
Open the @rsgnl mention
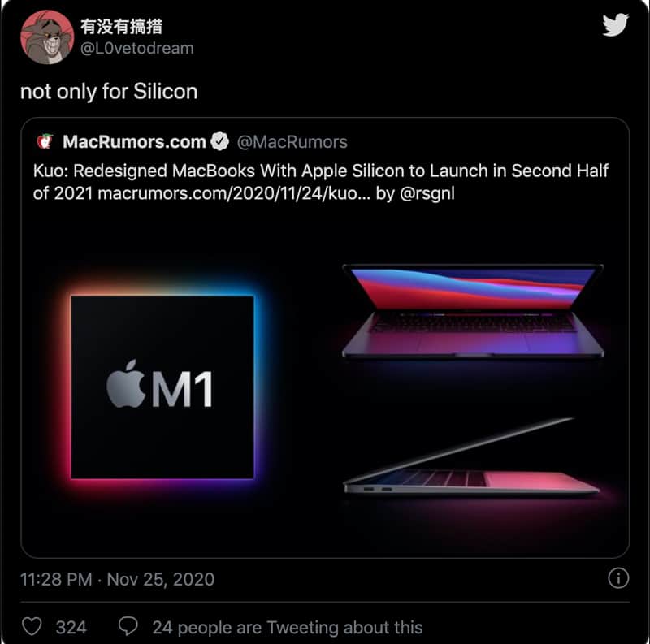pyautogui.click(x=427, y=194)
